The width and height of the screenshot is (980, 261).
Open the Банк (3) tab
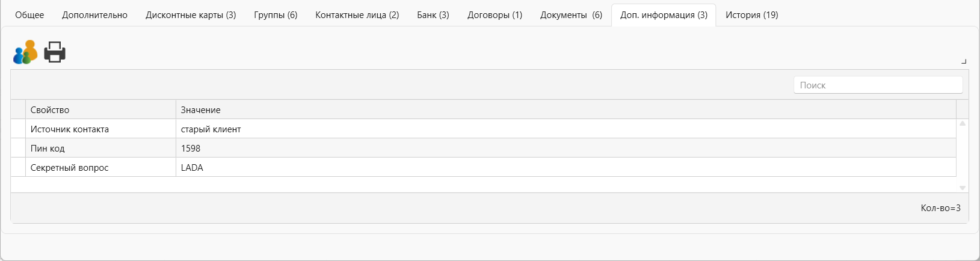click(433, 15)
